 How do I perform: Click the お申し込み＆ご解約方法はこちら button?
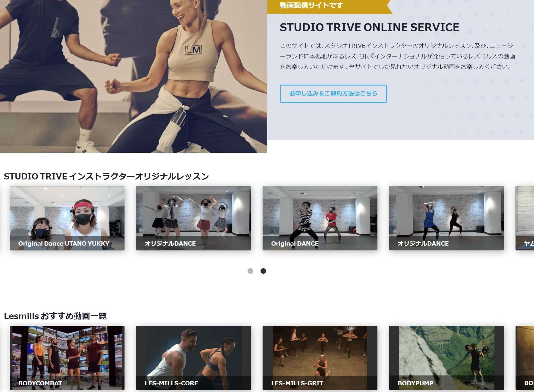(x=333, y=93)
